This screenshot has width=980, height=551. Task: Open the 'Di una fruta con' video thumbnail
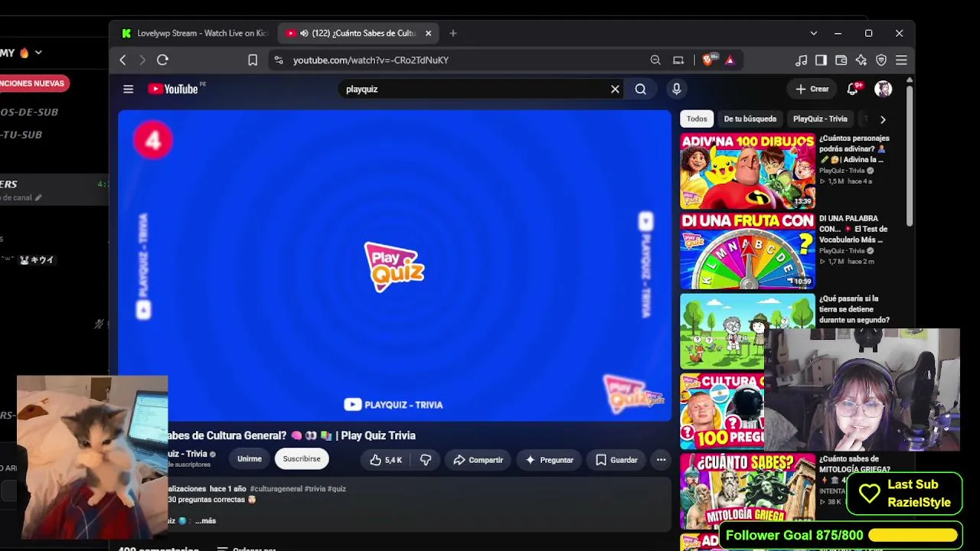point(748,251)
